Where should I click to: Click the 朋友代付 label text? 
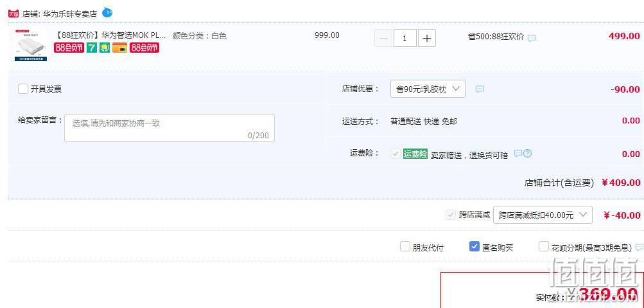[x=428, y=248]
